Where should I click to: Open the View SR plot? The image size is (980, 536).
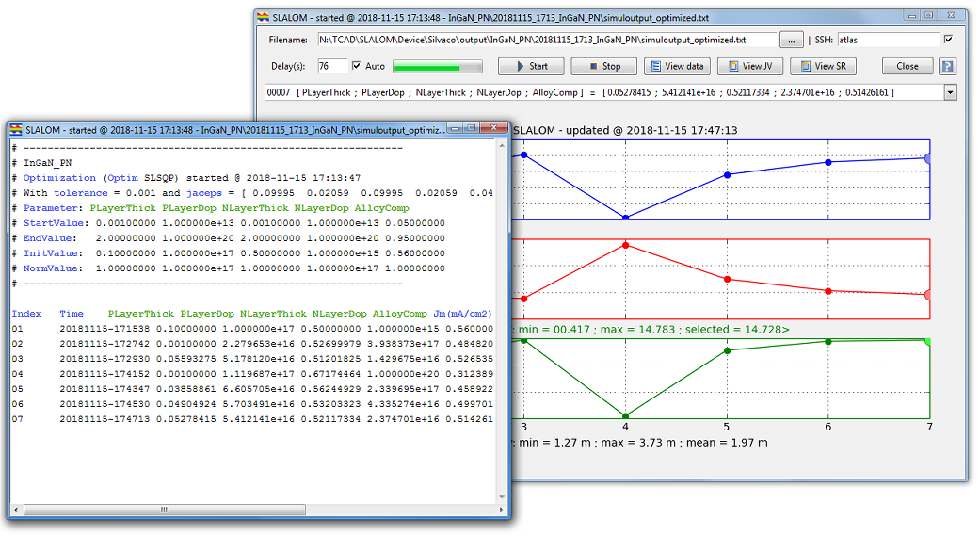click(824, 66)
